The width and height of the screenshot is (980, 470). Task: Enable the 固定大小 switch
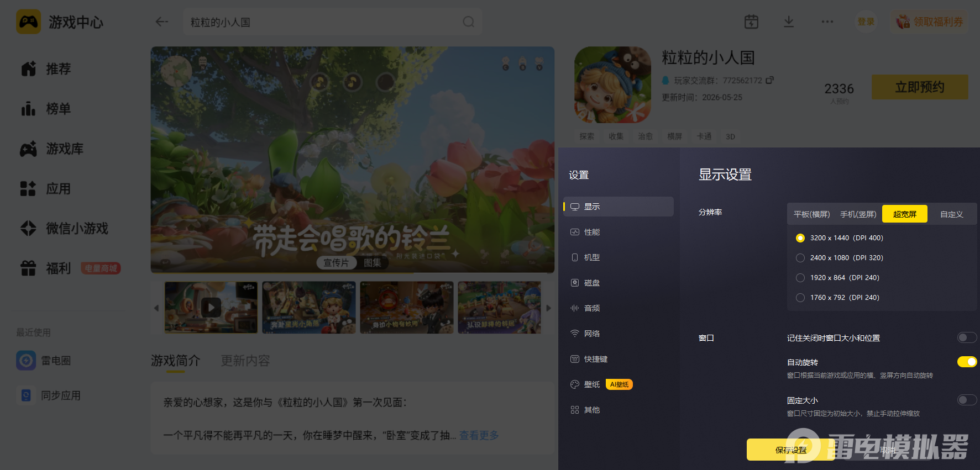tap(967, 400)
